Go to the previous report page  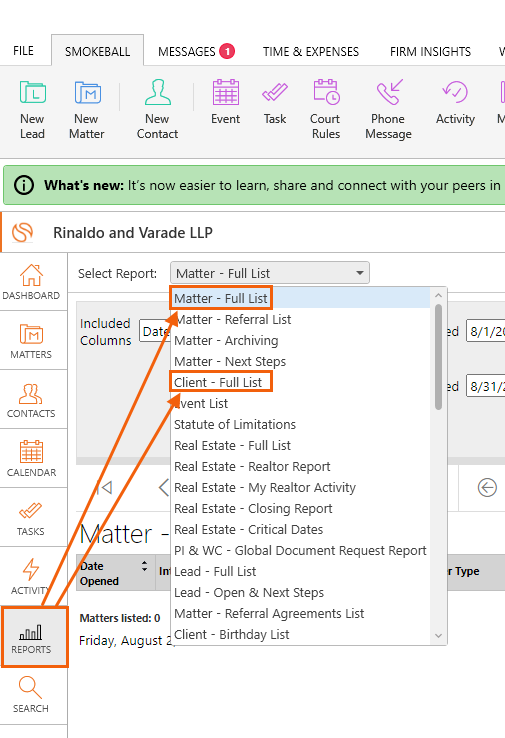point(163,487)
